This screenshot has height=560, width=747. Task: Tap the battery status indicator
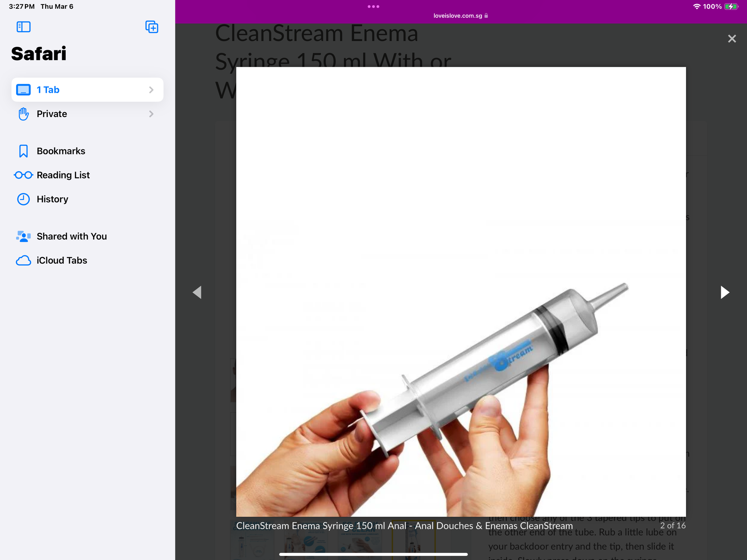(x=731, y=7)
